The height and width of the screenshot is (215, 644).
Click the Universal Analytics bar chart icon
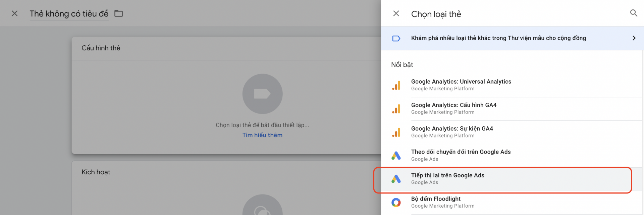396,85
